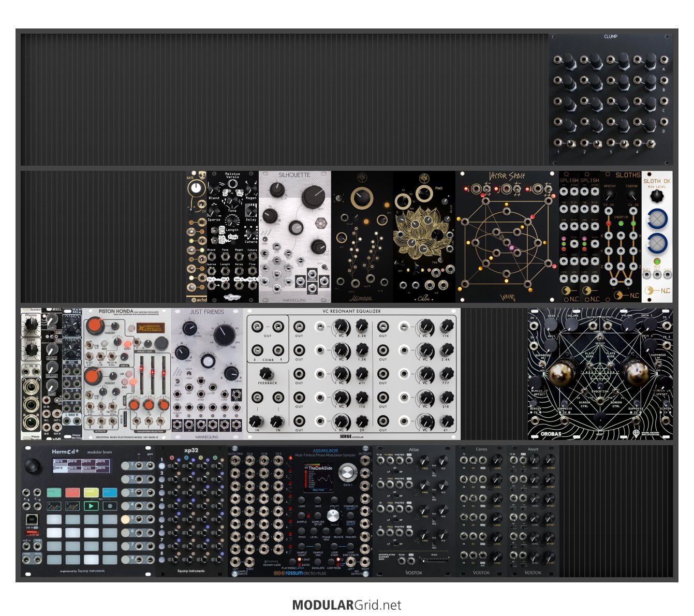This screenshot has height=616, width=694.
Task: Select the Hermod+ USB-B port
Action: click(x=31, y=519)
